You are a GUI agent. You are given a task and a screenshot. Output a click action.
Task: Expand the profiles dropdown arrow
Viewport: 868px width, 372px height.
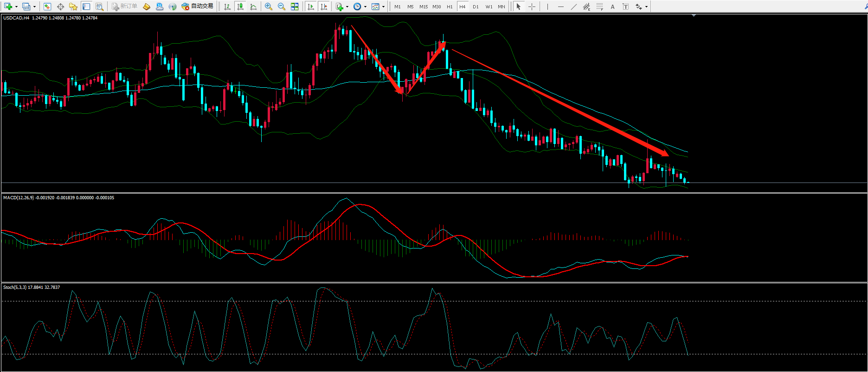click(34, 7)
